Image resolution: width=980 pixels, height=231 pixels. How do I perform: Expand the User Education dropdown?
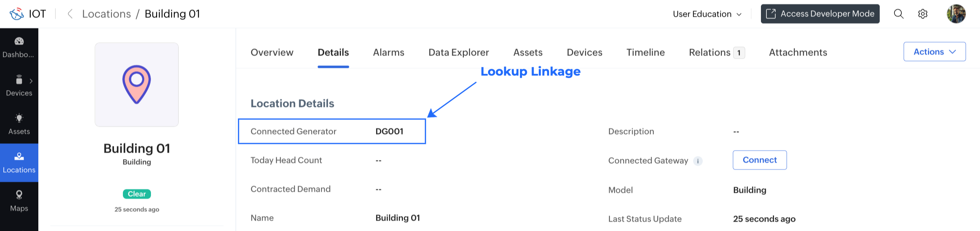707,14
